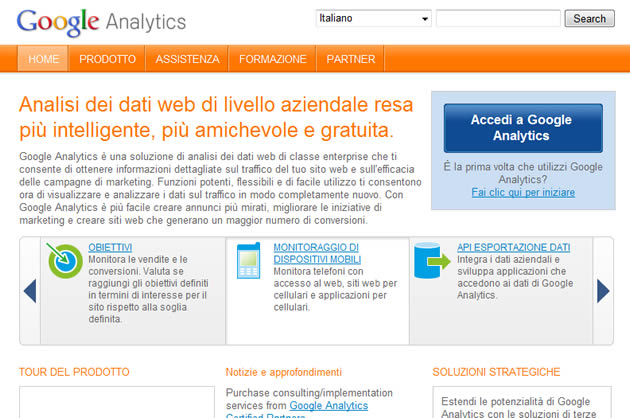Click the orange headline 'Analisi dei dati web'
The image size is (630, 418).
point(216,117)
